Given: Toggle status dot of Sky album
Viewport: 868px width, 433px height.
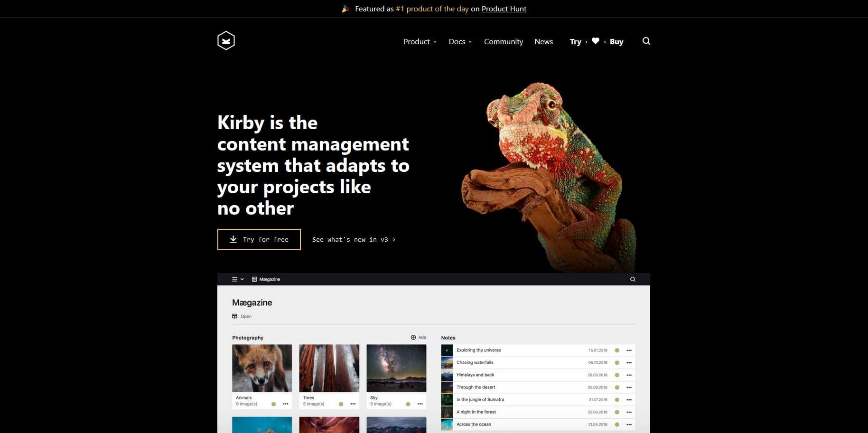Looking at the screenshot, I should (408, 404).
